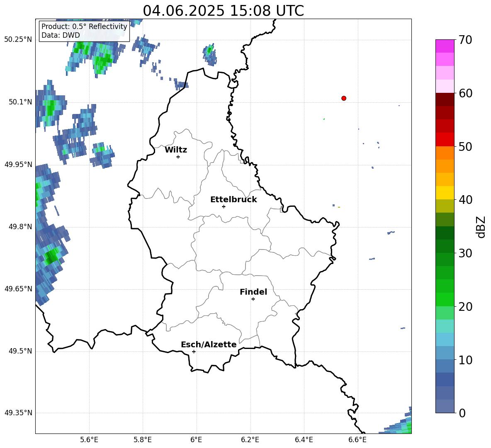Click the Product: 0.5° Reflectivity text

(84, 26)
